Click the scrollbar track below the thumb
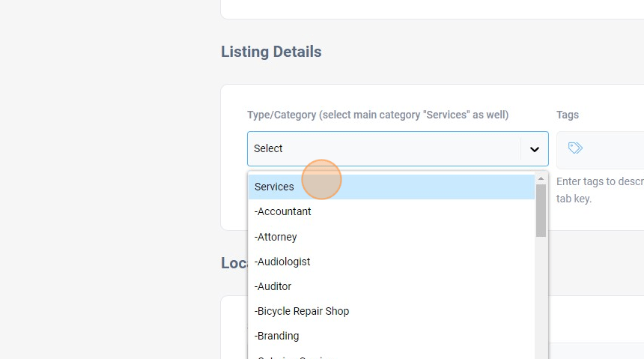Viewport: 644px width, 359px height. 541,300
